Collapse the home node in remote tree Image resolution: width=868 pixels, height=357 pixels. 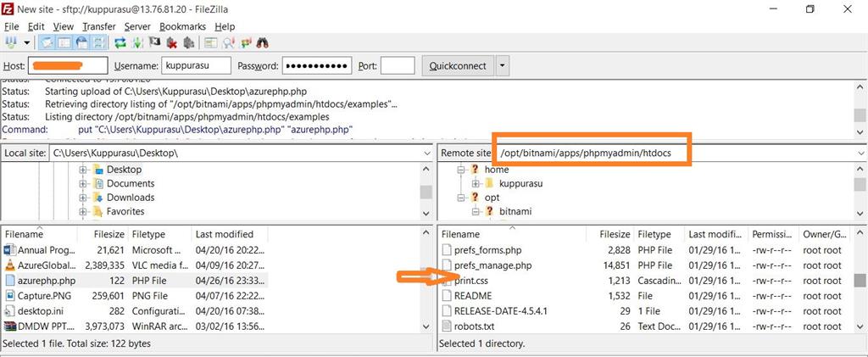pyautogui.click(x=460, y=170)
